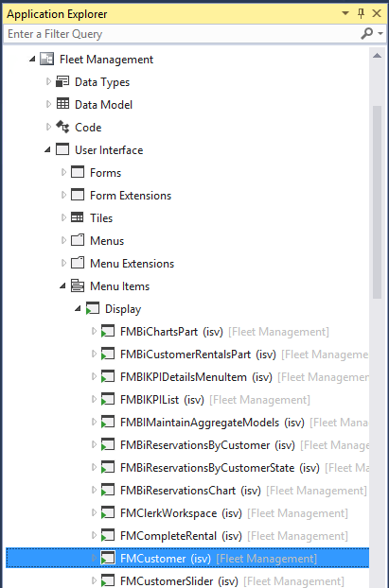The height and width of the screenshot is (588, 389).
Task: Select the FMCompleteRental menu item
Action: click(x=168, y=536)
